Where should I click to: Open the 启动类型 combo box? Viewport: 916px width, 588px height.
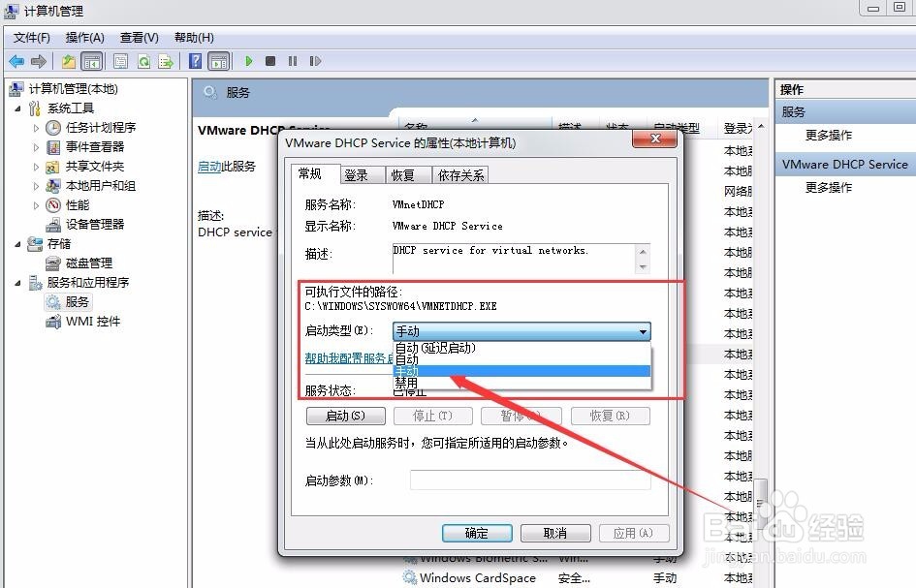[x=521, y=331]
